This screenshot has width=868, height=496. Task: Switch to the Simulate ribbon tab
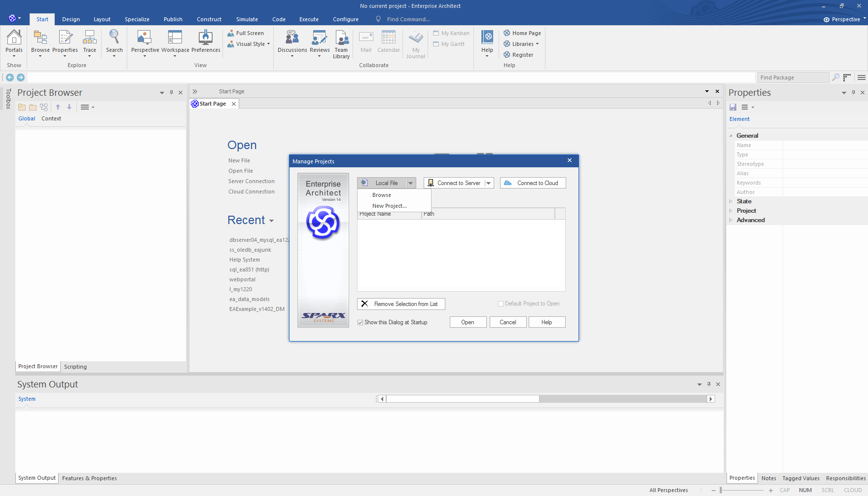click(247, 19)
